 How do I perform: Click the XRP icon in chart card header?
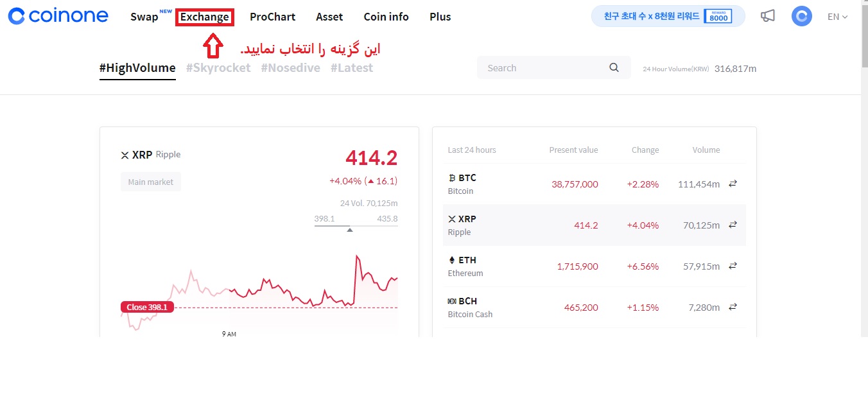click(125, 155)
